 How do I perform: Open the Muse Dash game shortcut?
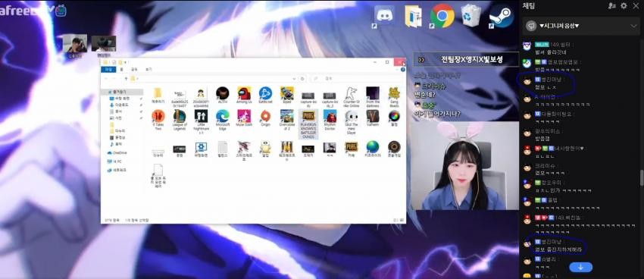tap(244, 118)
